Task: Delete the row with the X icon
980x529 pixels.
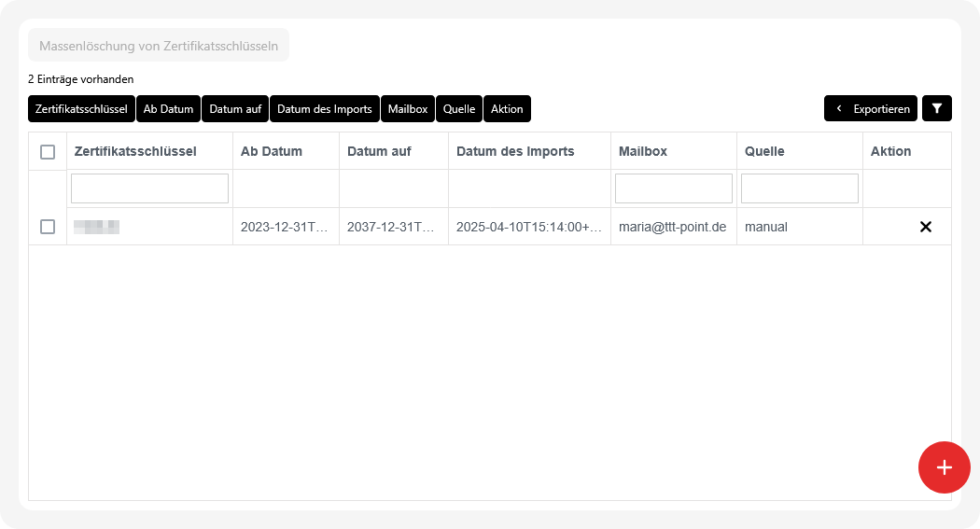Action: click(x=925, y=227)
